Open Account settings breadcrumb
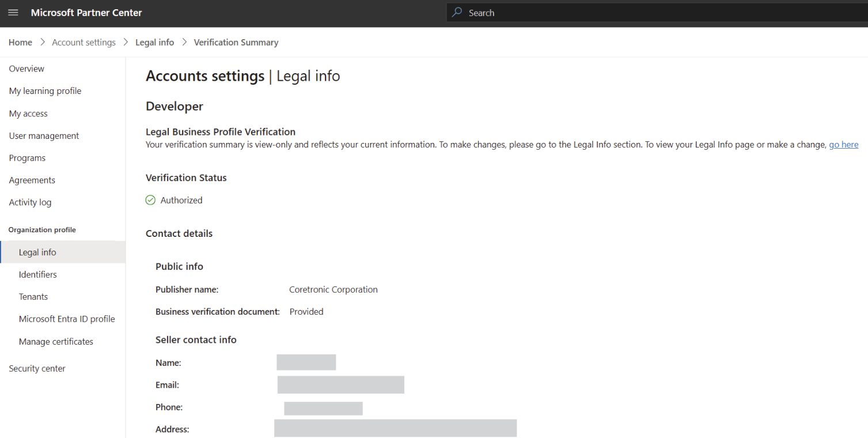868x438 pixels. point(84,42)
